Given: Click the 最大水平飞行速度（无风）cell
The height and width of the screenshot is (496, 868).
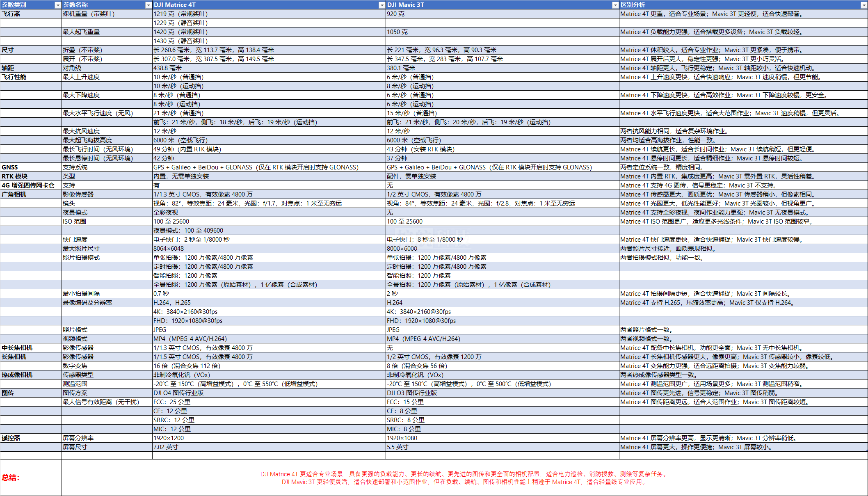Looking at the screenshot, I should click(107, 113).
